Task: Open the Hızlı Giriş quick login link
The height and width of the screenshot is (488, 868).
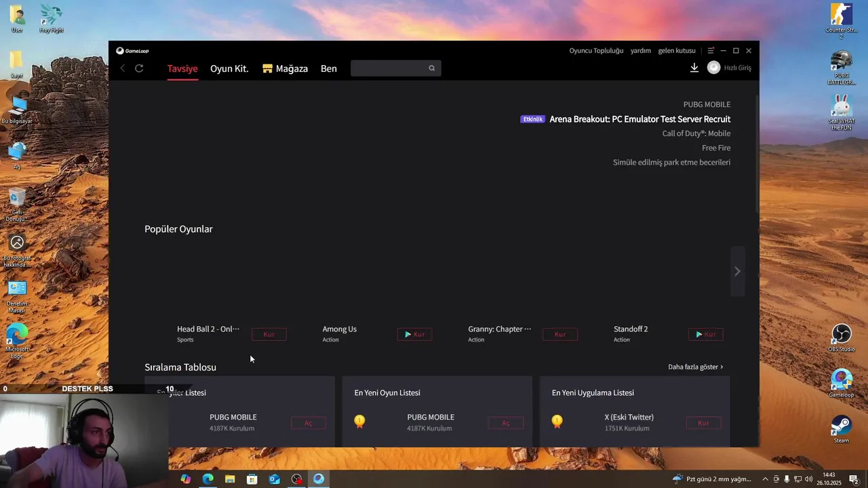Action: click(738, 68)
